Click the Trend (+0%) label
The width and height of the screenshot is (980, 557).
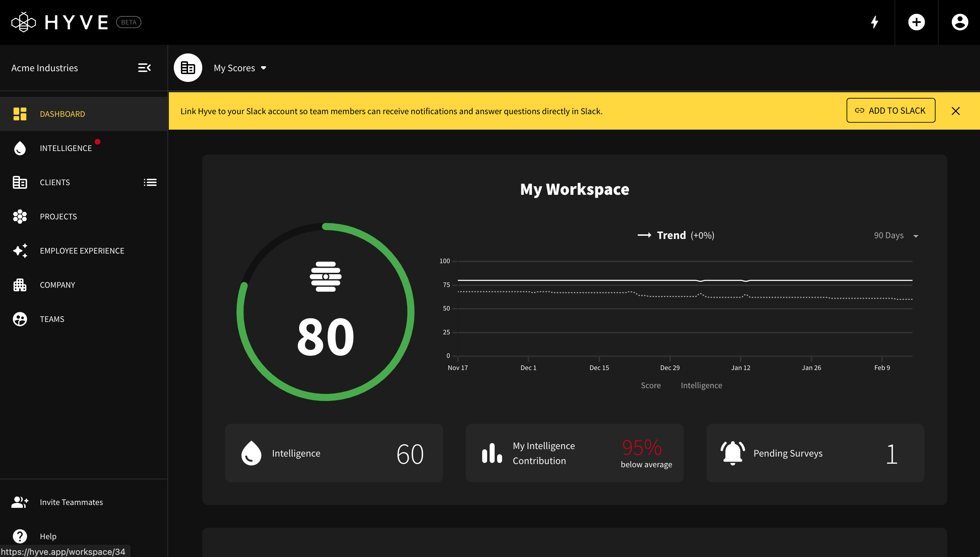[686, 235]
